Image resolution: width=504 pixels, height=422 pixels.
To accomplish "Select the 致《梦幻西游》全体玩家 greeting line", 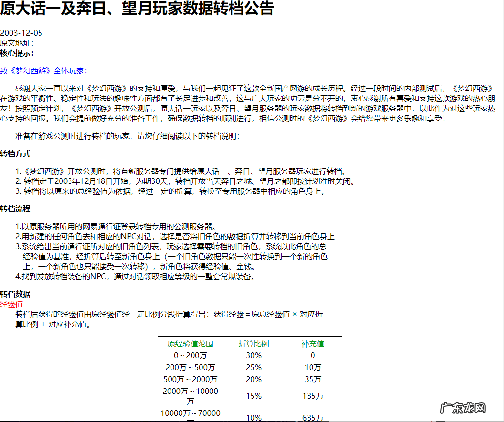I will [x=43, y=70].
